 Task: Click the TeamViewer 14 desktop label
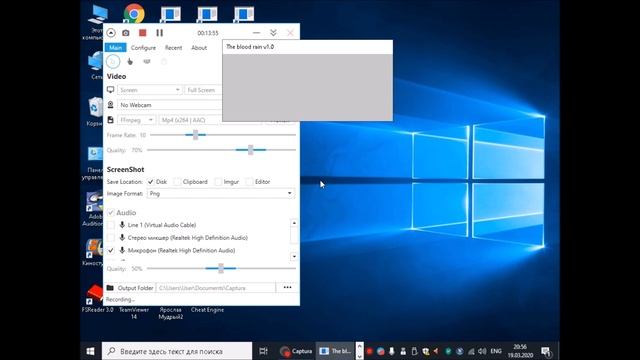click(x=134, y=313)
